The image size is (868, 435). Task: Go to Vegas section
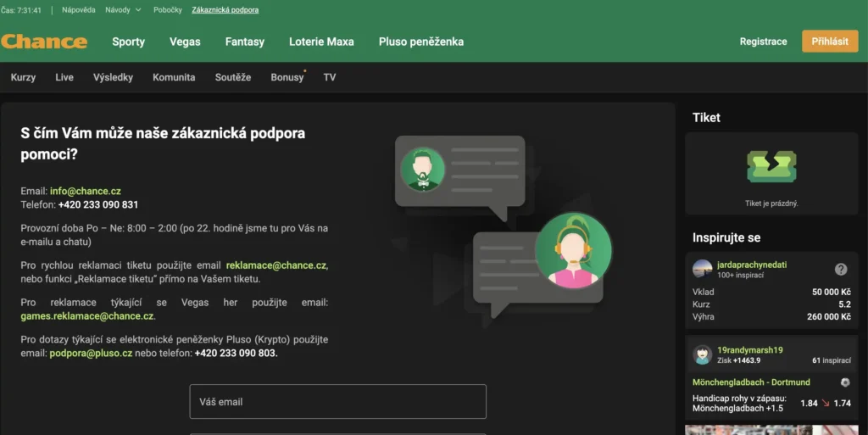(185, 42)
